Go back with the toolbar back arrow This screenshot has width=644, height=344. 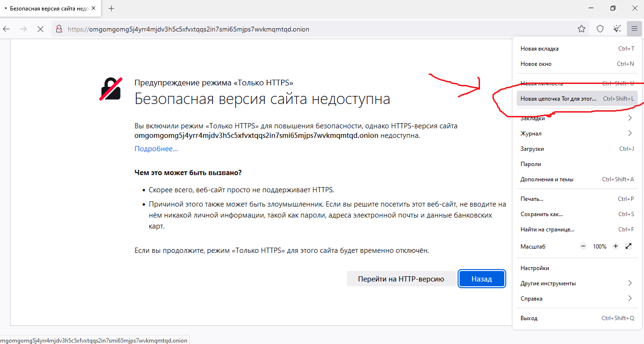[x=6, y=29]
